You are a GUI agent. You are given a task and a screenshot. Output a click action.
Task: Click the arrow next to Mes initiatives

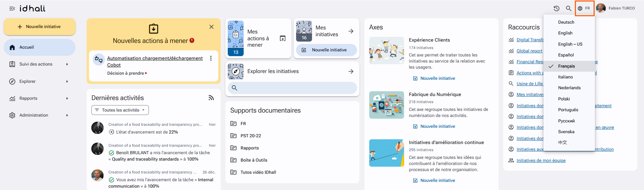(x=351, y=31)
